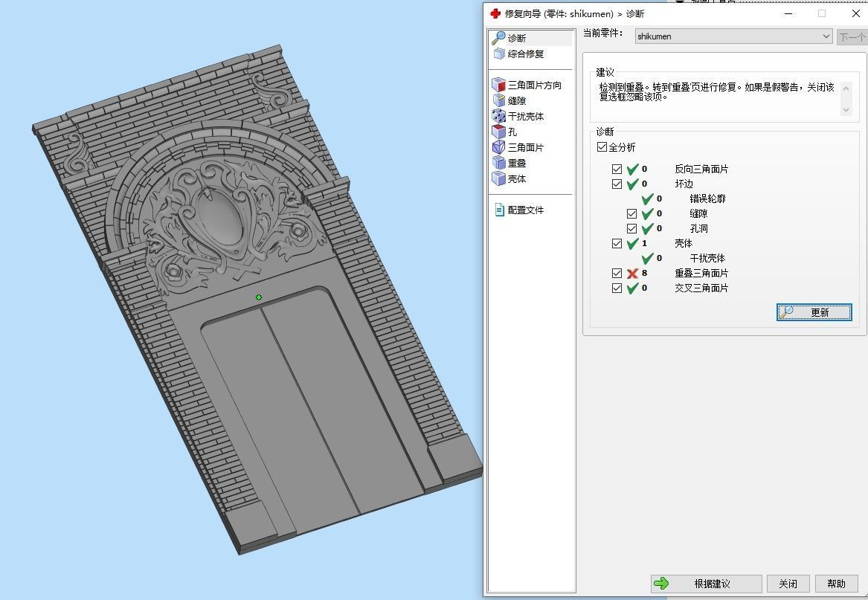Toggle the 反向三角面片 checkbox
This screenshot has height=600, width=868.
[617, 170]
